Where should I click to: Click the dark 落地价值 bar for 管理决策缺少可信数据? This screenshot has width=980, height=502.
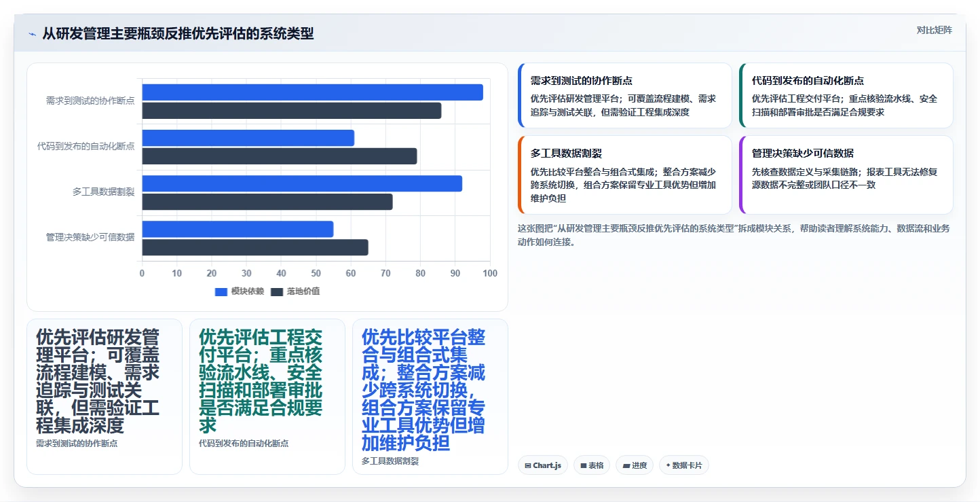(x=255, y=247)
